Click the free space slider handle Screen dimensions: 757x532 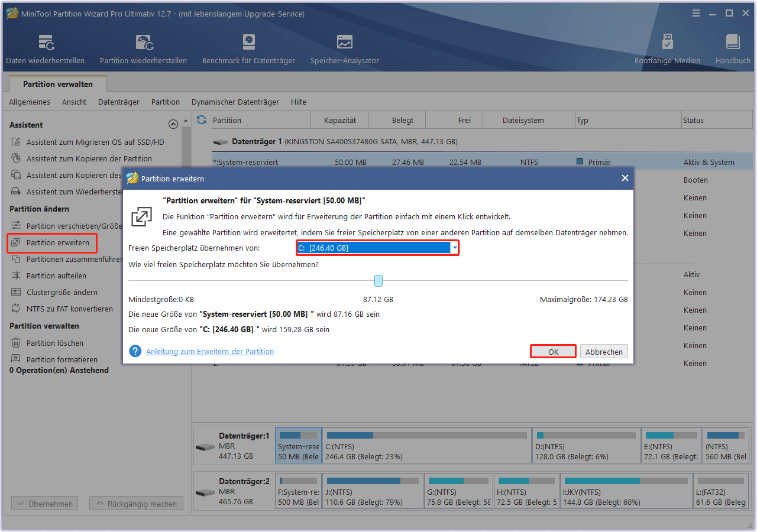coord(378,281)
